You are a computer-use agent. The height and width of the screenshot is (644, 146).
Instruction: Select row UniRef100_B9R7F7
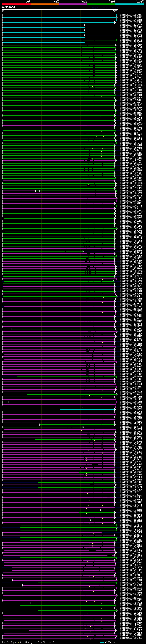click(131, 98)
